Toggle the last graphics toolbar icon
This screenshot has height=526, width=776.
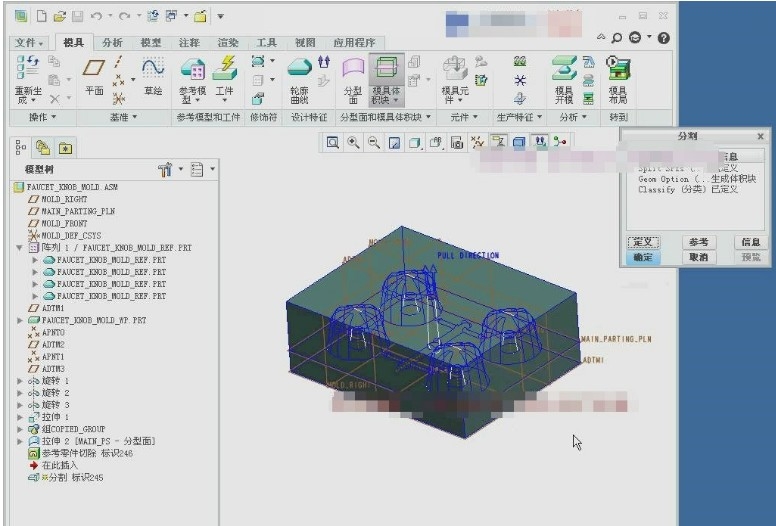click(560, 143)
